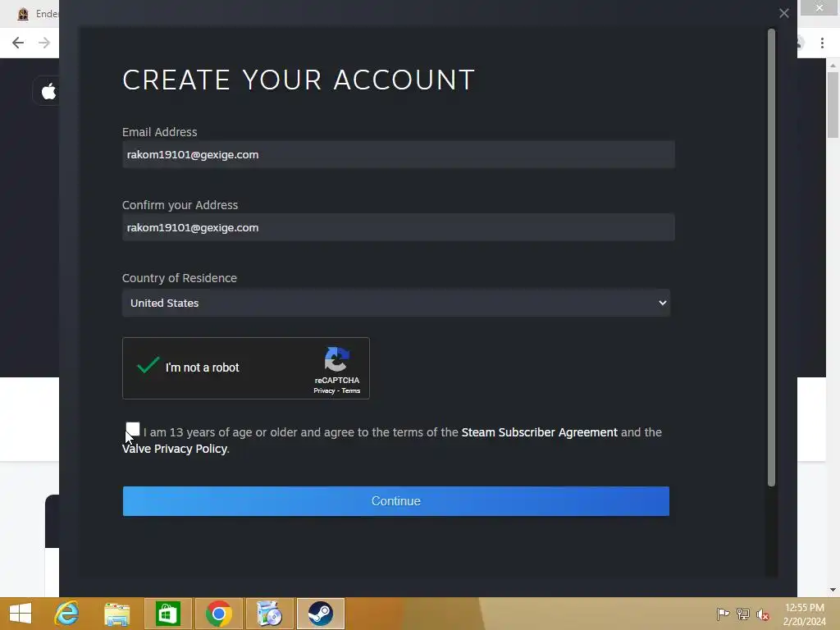840x630 pixels.
Task: Click the browser page scrollbar thumb
Action: 833,105
